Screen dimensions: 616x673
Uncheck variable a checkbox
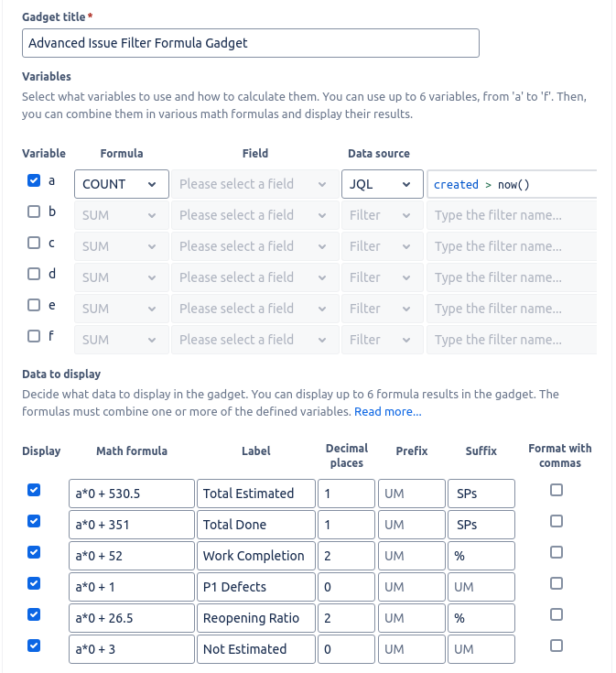coord(34,181)
